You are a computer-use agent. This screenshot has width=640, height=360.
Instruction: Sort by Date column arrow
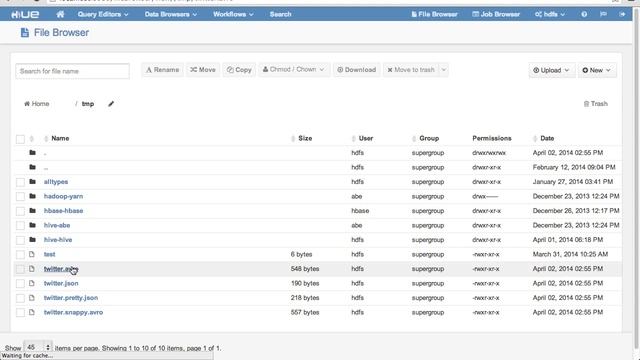point(535,139)
